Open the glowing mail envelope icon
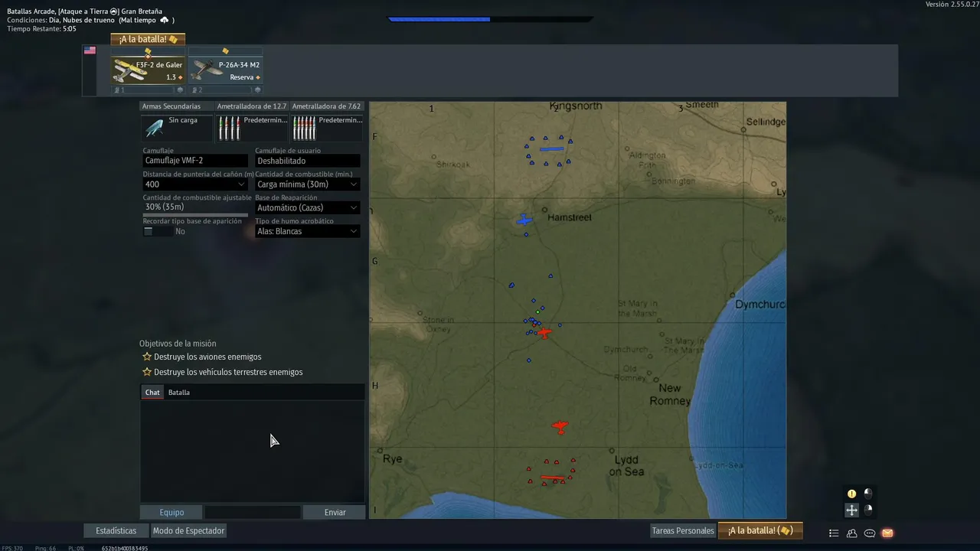 887,533
